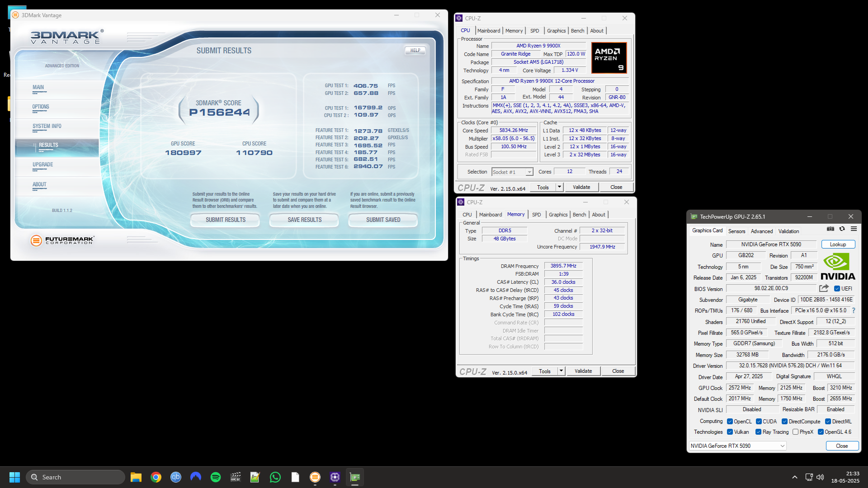Toggle the DirectML checkbox
Viewport: 868px width, 488px height.
tap(828, 422)
